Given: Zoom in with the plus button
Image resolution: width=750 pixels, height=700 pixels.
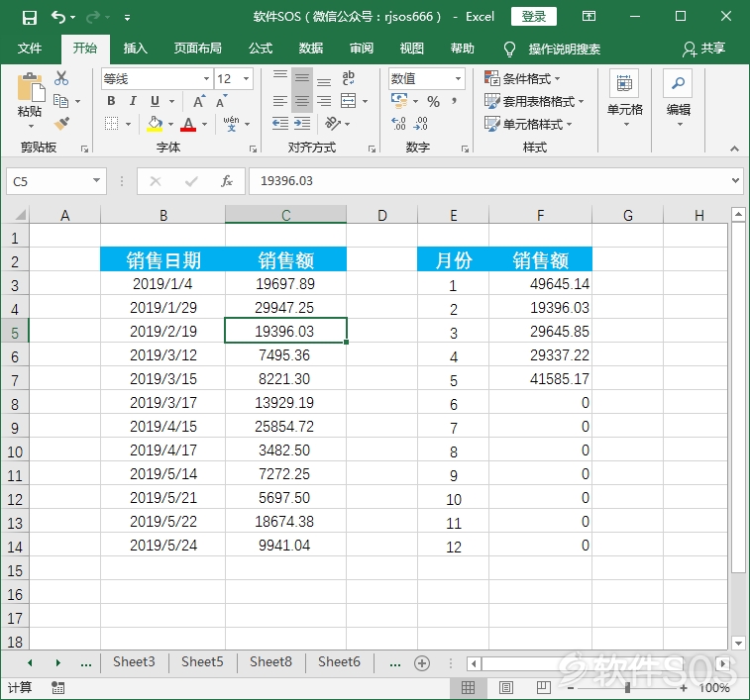Looking at the screenshot, I should (683, 688).
